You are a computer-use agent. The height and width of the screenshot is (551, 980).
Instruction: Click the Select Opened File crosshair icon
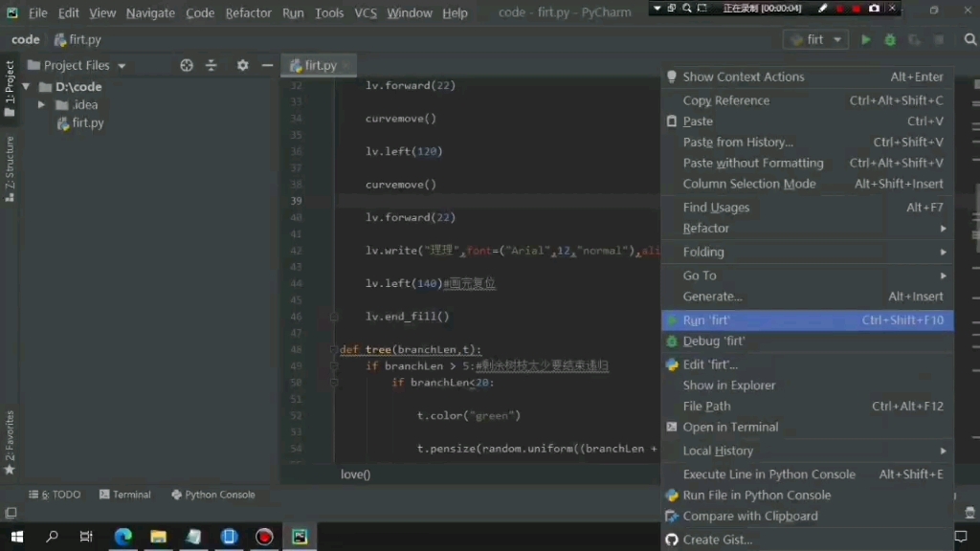coord(187,65)
